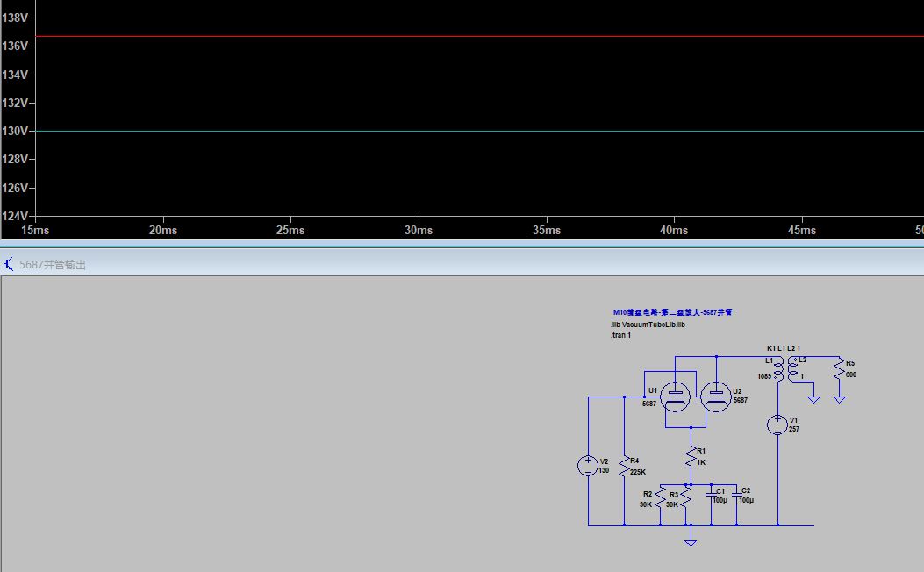Click the cyan 130V waveform trace
Viewport: 924px width, 572px height.
480,131
